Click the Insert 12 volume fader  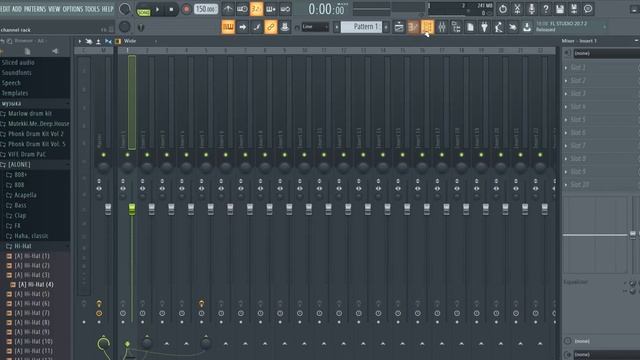coord(348,209)
